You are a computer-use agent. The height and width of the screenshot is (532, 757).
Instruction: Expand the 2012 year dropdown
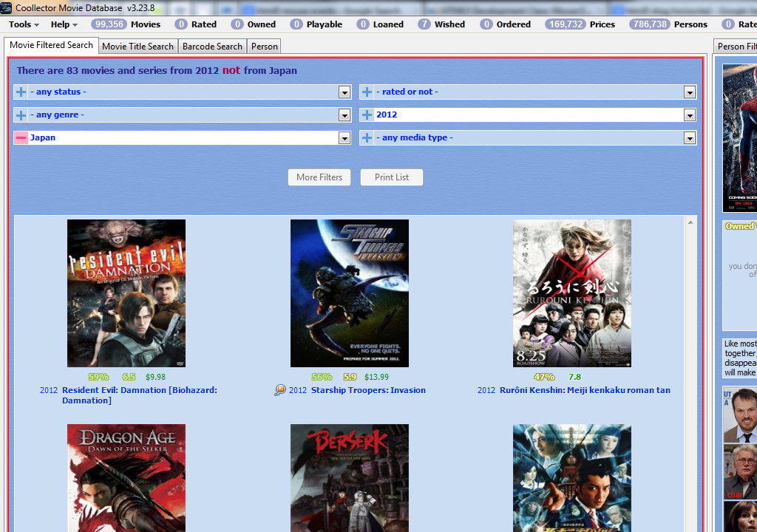(x=690, y=115)
